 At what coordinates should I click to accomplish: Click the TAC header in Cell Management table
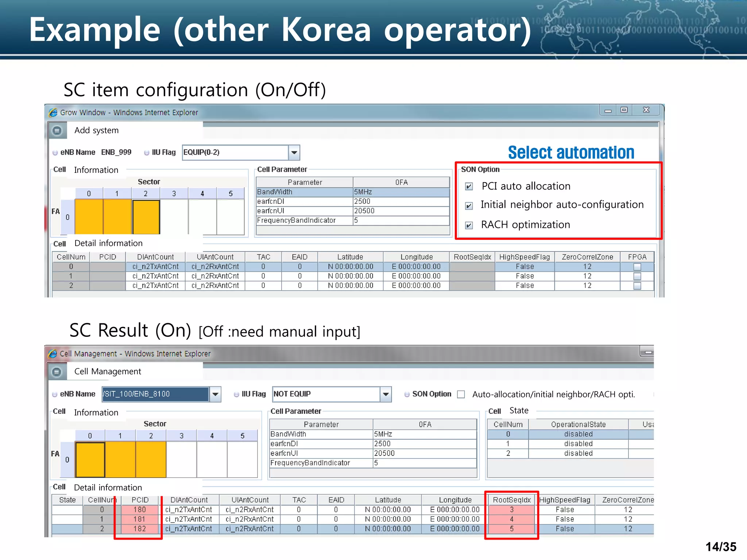point(299,500)
